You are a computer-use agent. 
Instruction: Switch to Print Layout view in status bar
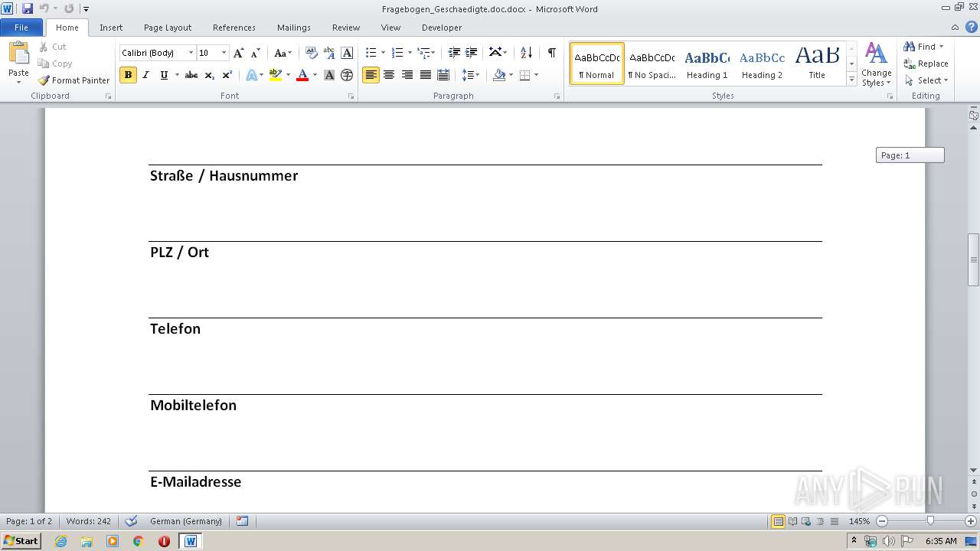[778, 521]
